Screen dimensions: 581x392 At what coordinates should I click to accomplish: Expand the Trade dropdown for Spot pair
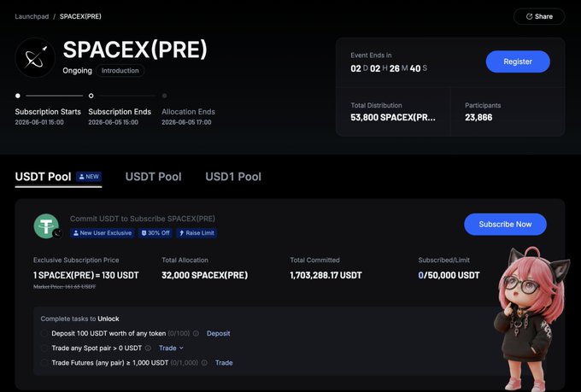[x=171, y=348]
